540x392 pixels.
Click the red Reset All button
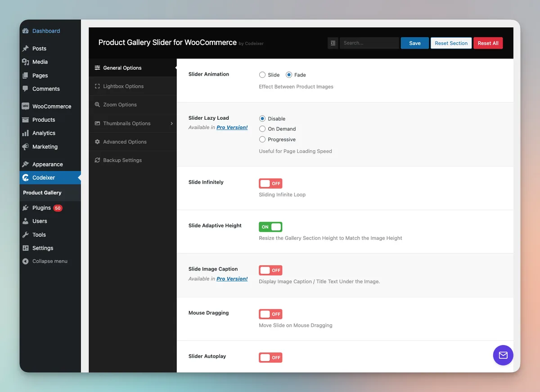point(488,43)
